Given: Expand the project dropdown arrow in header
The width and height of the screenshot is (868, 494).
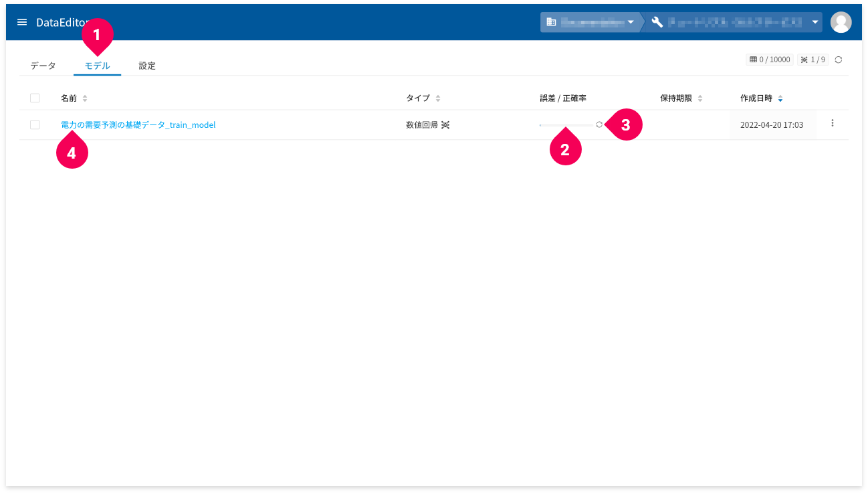Looking at the screenshot, I should pos(815,22).
